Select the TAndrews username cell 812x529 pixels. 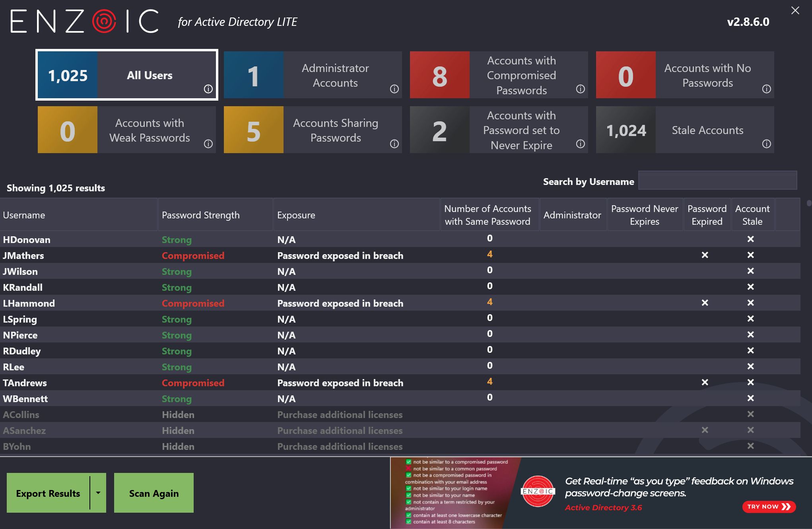(25, 383)
